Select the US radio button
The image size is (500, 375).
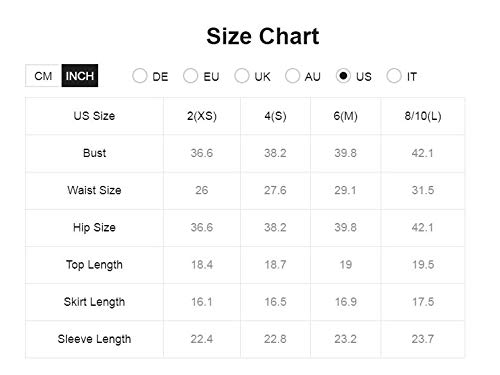coord(343,76)
